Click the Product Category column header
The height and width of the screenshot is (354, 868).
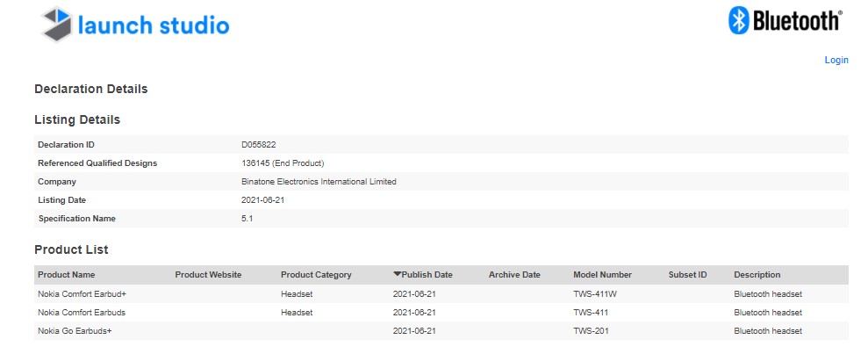click(x=316, y=275)
